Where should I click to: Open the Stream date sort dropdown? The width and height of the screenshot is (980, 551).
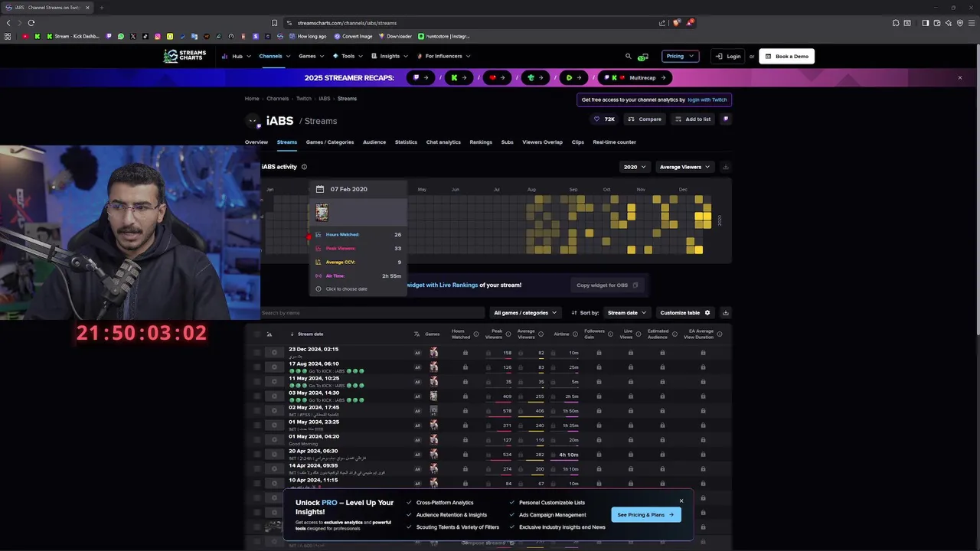coord(627,313)
